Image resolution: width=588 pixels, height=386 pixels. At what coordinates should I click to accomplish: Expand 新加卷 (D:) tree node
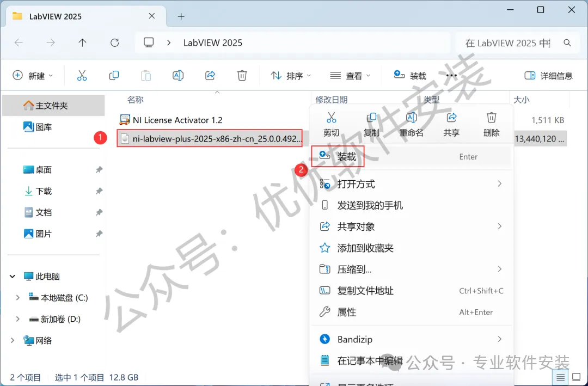pos(17,319)
